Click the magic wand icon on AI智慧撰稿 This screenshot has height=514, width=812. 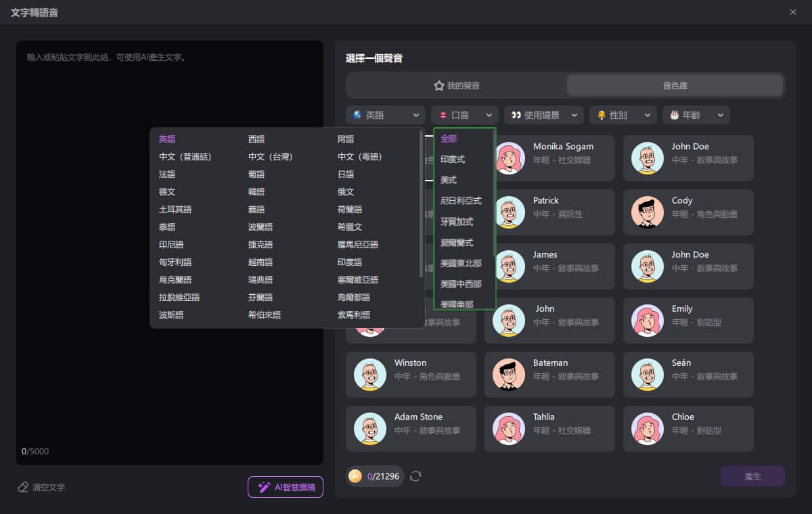263,487
